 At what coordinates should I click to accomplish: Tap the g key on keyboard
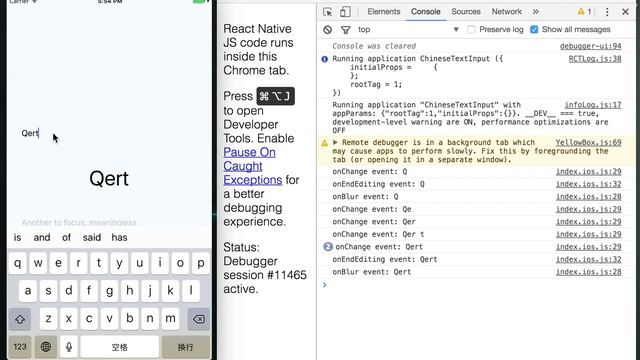(109, 291)
